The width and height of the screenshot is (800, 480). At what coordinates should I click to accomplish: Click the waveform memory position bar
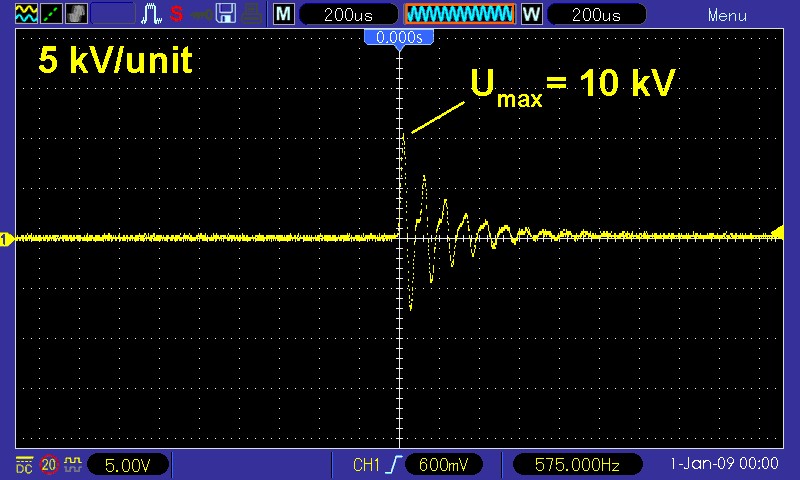point(459,15)
